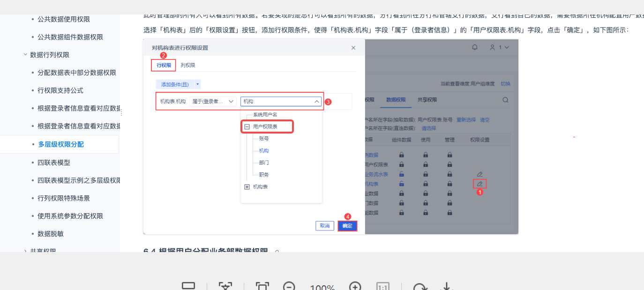This screenshot has height=290, width=644.
Task: Click blue unlocked 组件数据 icon in 机构表 row
Action: 402,184
